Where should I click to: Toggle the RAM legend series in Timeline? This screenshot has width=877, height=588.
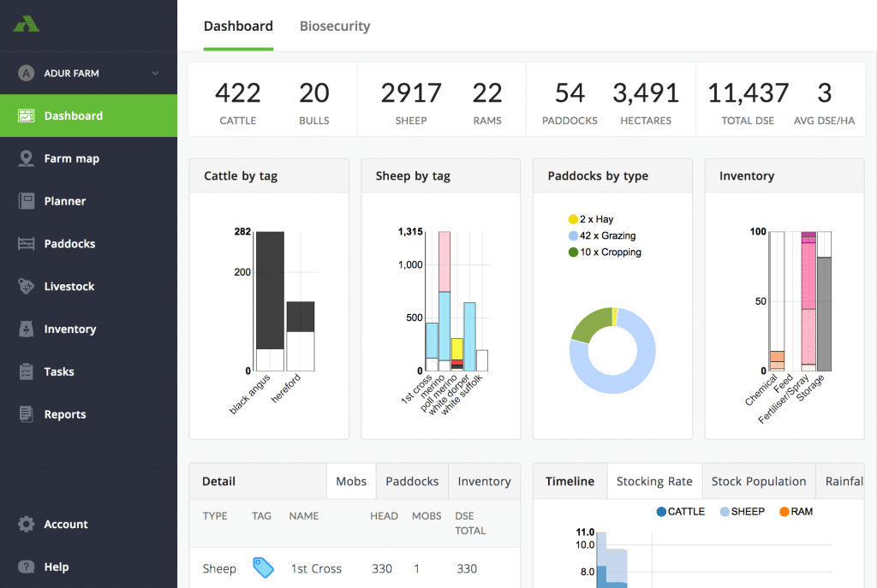pyautogui.click(x=796, y=512)
